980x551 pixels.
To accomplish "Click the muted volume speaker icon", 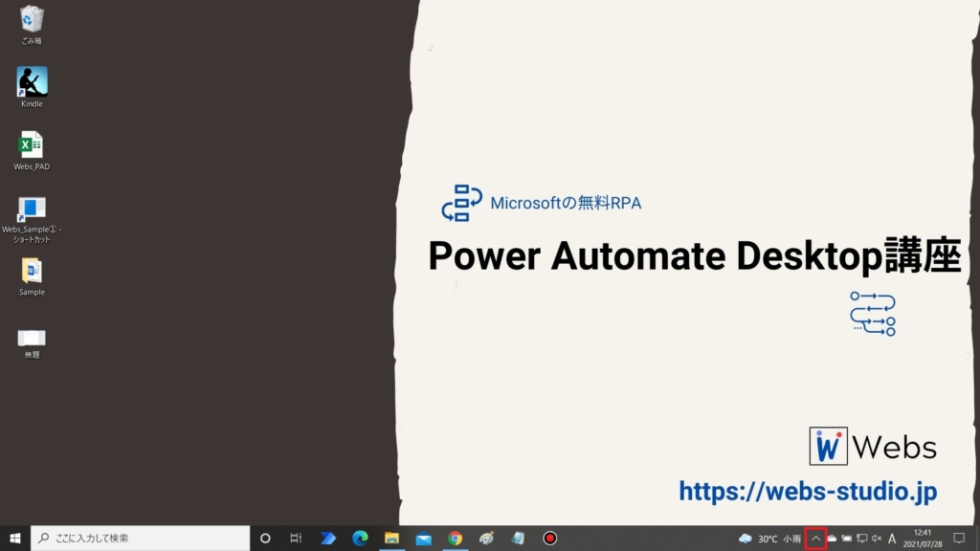I will [x=877, y=539].
